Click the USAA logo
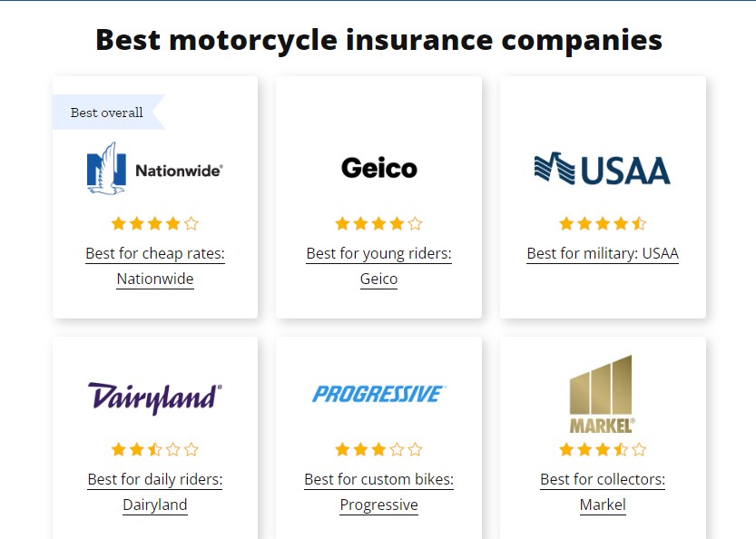Viewport: 756px width, 539px height. point(602,169)
